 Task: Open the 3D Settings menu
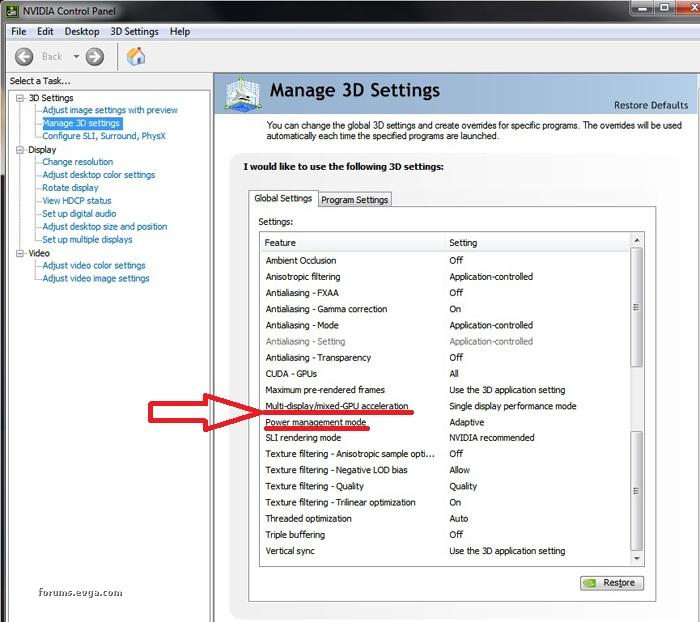click(134, 32)
